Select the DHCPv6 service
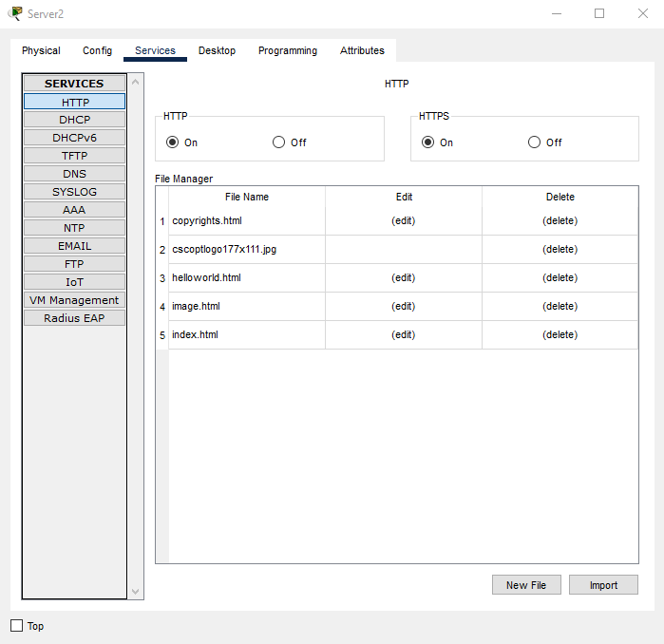 [x=74, y=138]
